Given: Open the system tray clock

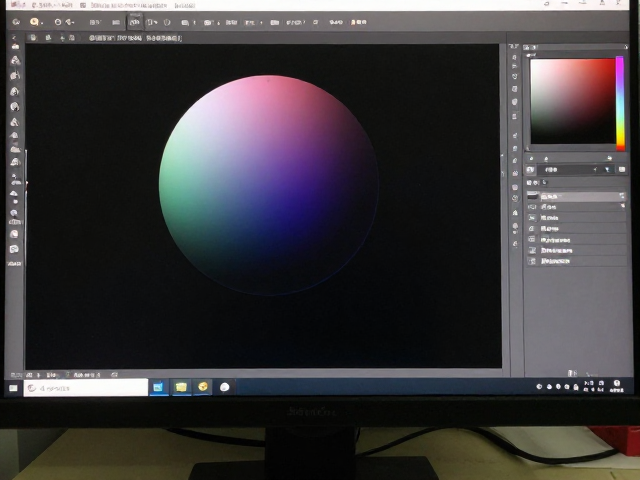Looking at the screenshot, I should tap(593, 387).
